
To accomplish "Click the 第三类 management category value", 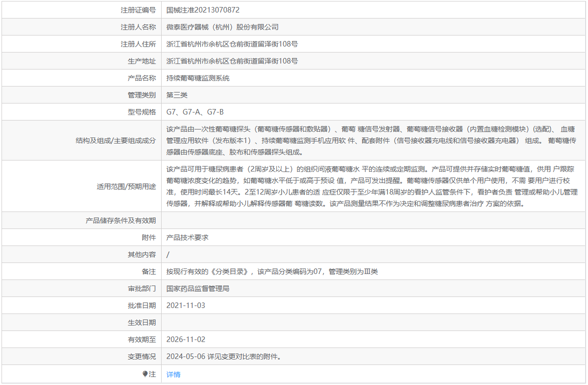I will (x=177, y=95).
